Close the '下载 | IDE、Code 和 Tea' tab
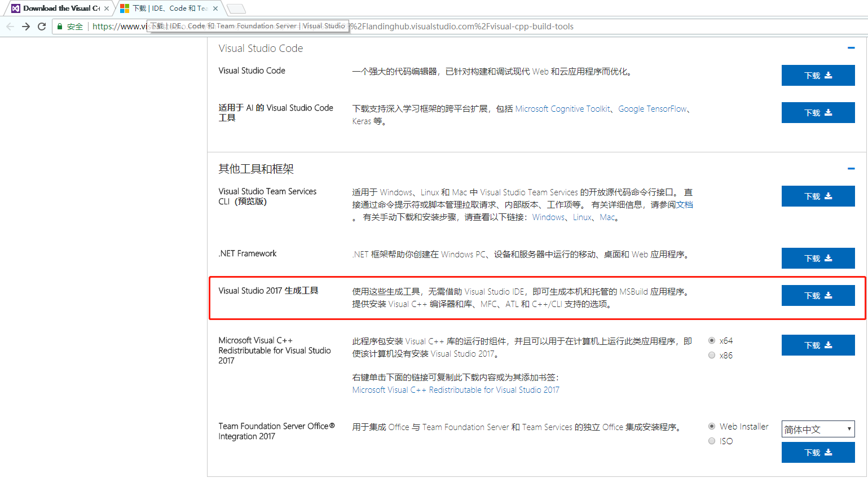This screenshot has height=482, width=868. tap(215, 8)
